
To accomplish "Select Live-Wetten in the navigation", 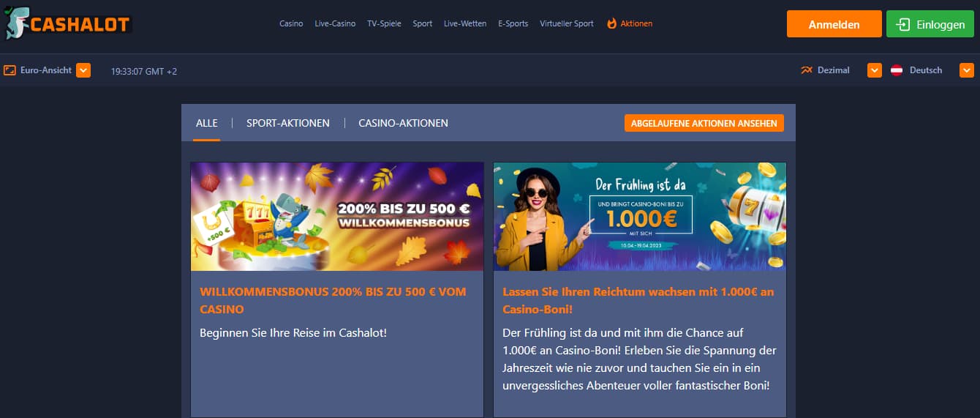I will click(x=465, y=23).
